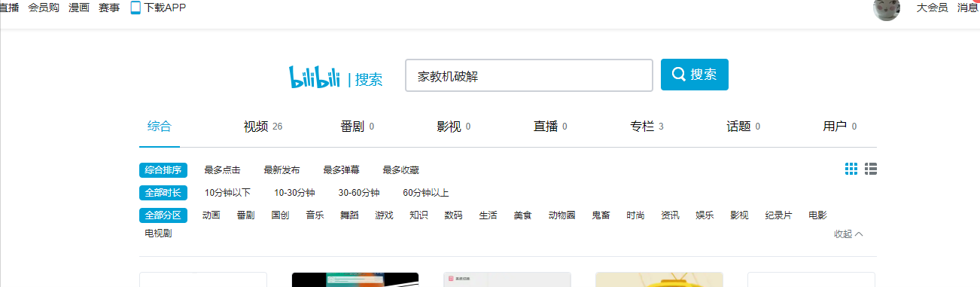This screenshot has height=287, width=980.
Task: Sort results by 最多收藏
Action: click(400, 170)
